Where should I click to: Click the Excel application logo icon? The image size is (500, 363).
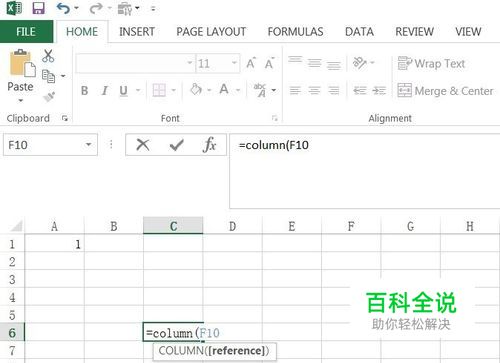[14, 8]
